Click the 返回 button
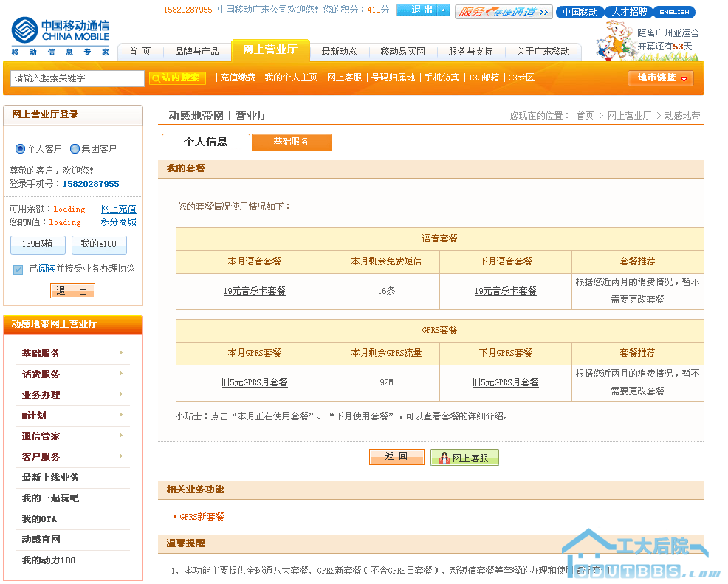 (x=396, y=457)
